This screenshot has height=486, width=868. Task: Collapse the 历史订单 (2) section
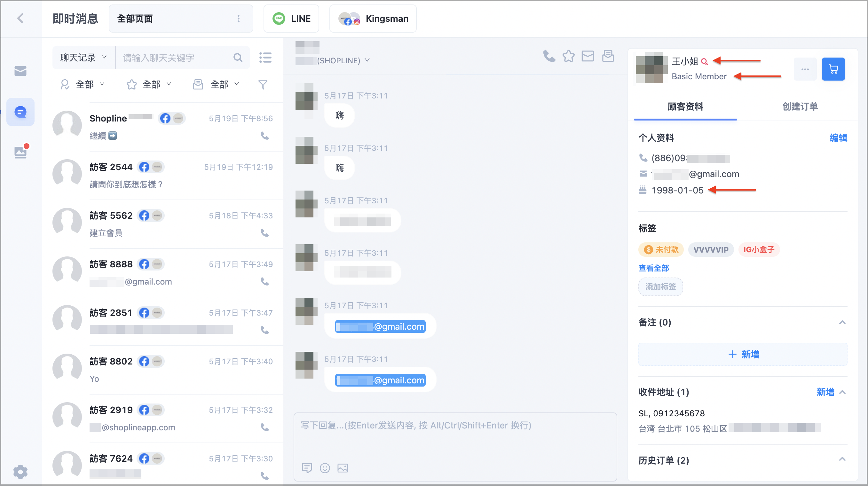coord(842,459)
